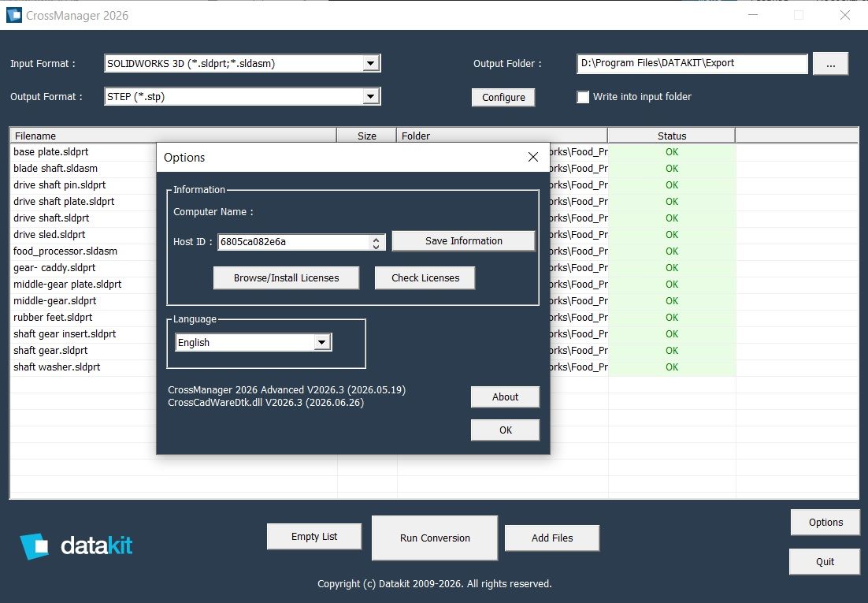Click the CrossManager app icon in title bar
868x603 pixels.
(x=14, y=15)
